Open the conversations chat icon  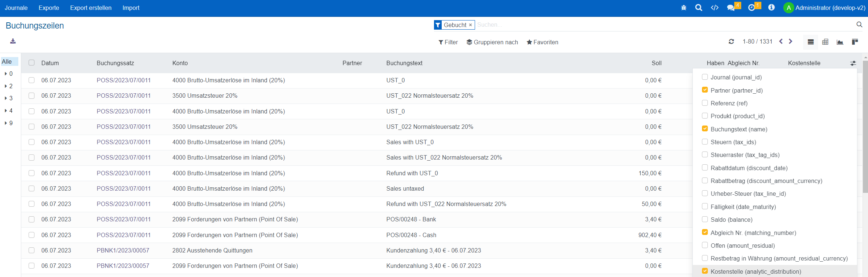pyautogui.click(x=731, y=8)
